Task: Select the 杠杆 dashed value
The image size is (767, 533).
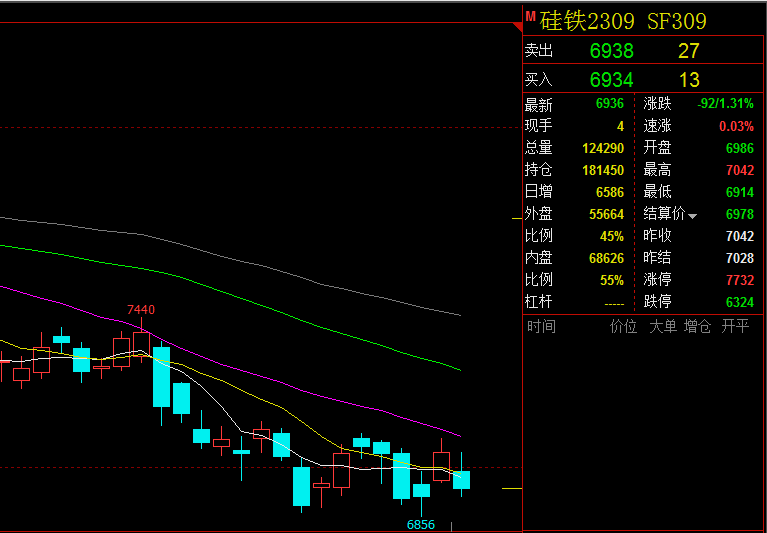Action: pos(614,304)
